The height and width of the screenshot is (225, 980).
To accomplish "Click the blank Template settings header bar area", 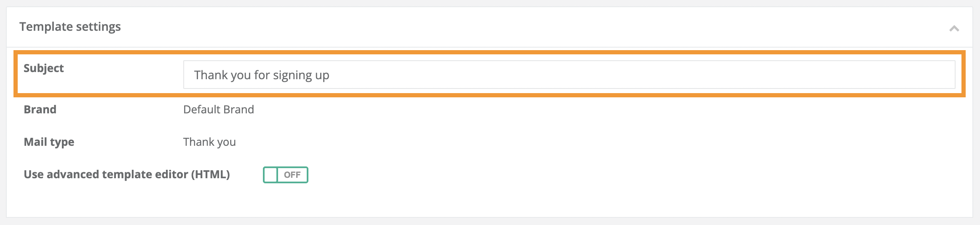I will [x=506, y=27].
